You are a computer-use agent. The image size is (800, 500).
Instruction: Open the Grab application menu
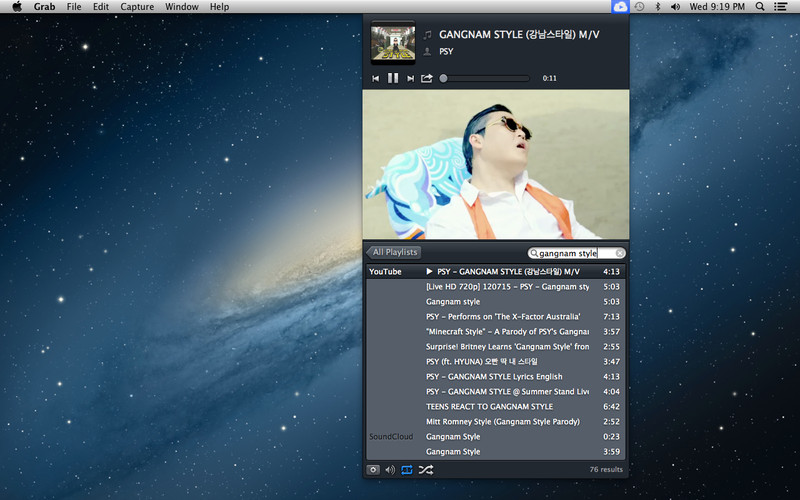(x=44, y=7)
